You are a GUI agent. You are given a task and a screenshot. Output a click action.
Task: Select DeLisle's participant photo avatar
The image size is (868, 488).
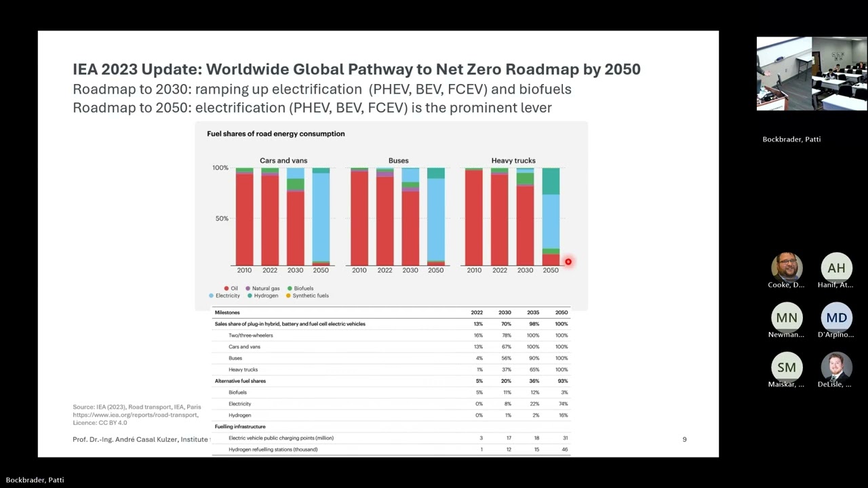tap(836, 367)
